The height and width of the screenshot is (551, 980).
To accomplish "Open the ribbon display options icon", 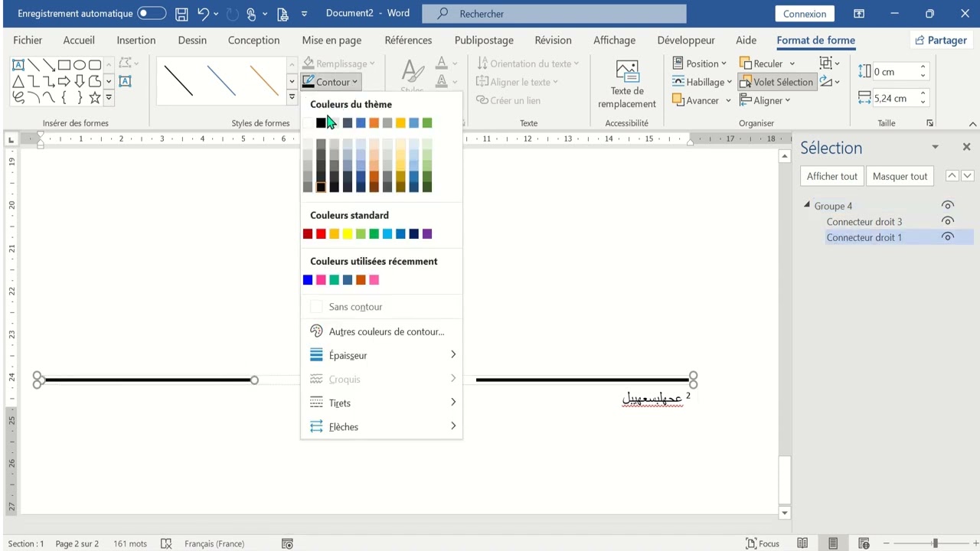I will coord(859,14).
